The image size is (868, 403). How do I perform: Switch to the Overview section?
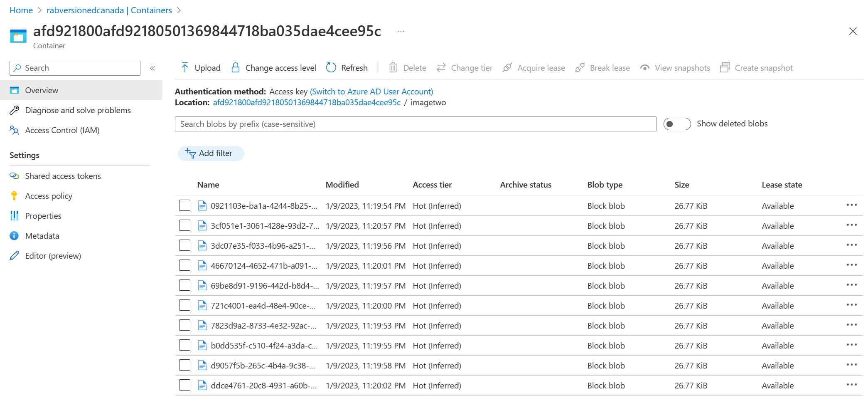coord(42,90)
